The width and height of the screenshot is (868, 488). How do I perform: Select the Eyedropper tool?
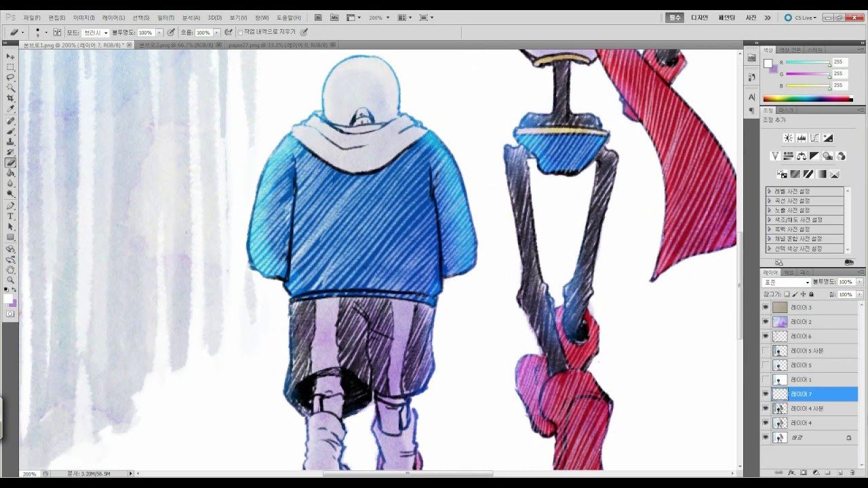pyautogui.click(x=11, y=108)
